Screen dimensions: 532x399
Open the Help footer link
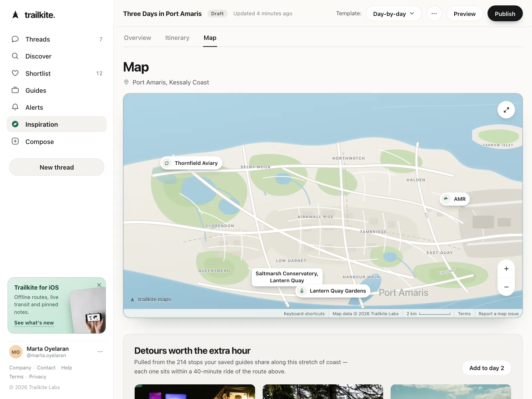(66, 368)
